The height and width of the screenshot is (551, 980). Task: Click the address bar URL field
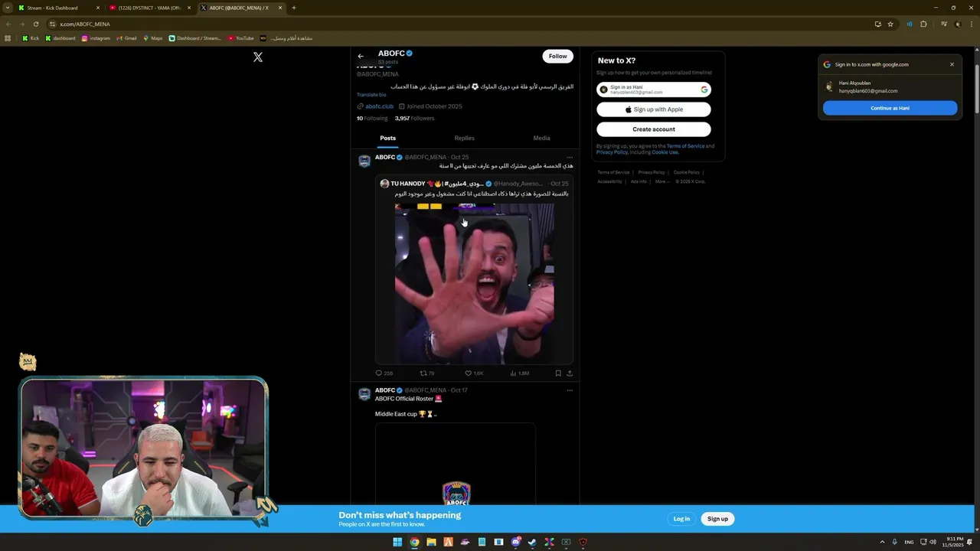(x=459, y=24)
